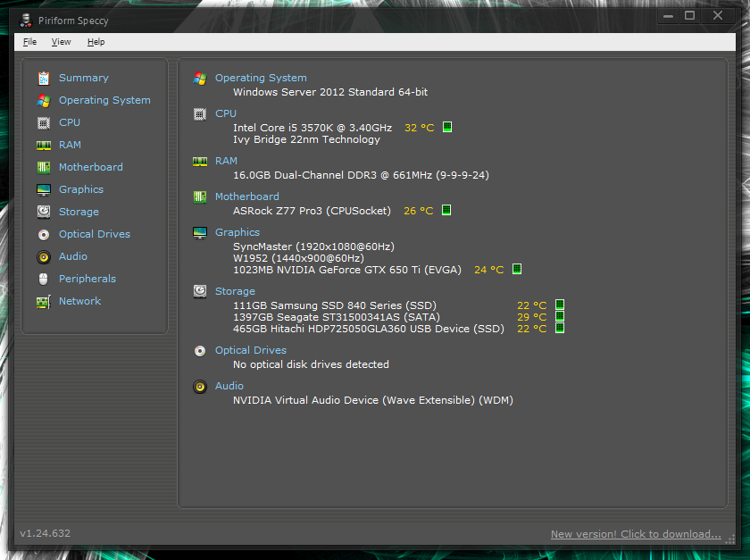The image size is (750, 560).
Task: Click the CPU chip icon in sidebar
Action: click(44, 123)
